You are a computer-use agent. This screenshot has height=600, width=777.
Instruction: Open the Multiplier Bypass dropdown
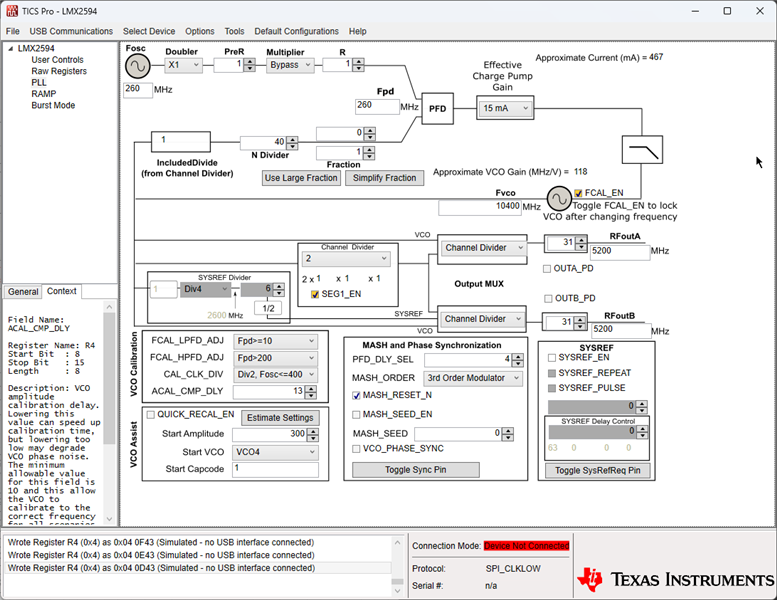tap(290, 65)
